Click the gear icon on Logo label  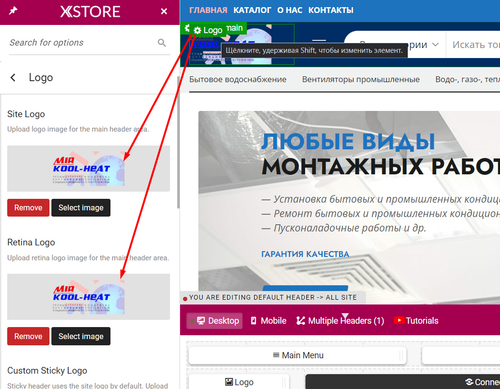(x=197, y=30)
